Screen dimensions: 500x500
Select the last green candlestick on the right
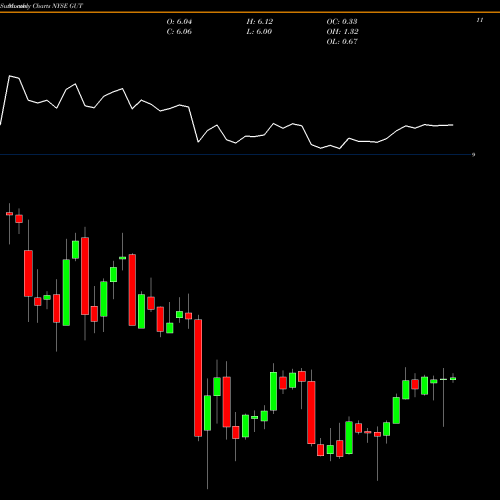click(453, 378)
